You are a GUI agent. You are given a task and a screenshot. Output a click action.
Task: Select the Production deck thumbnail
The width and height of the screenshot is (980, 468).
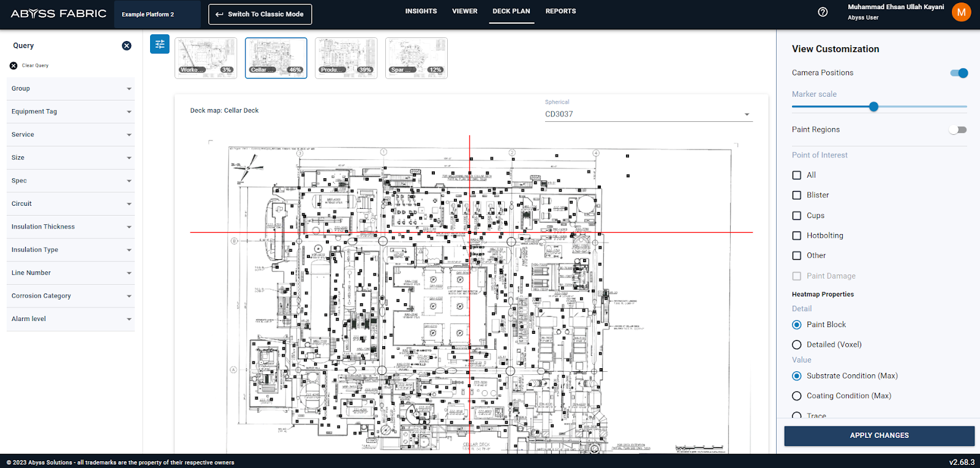point(346,58)
